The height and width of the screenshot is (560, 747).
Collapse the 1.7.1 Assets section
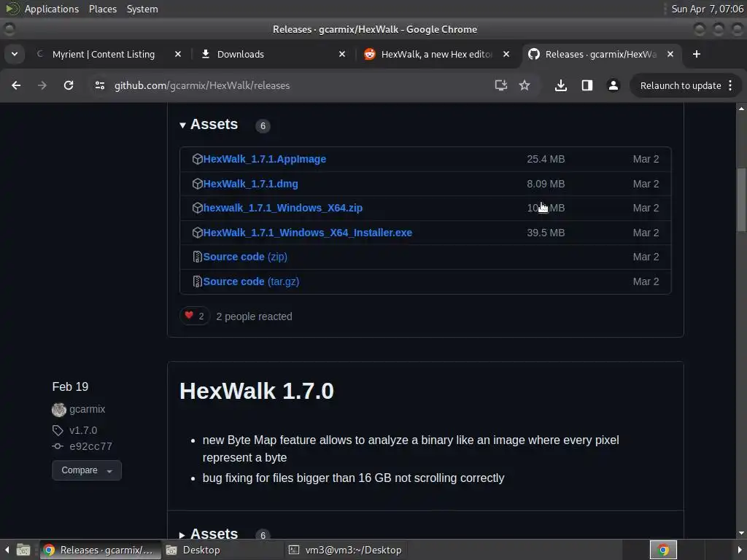(209, 124)
